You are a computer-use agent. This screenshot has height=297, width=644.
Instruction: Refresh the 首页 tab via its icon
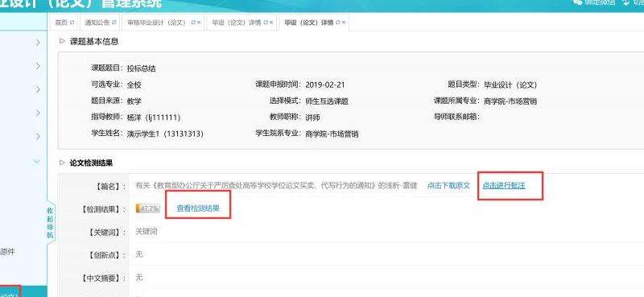(72, 23)
